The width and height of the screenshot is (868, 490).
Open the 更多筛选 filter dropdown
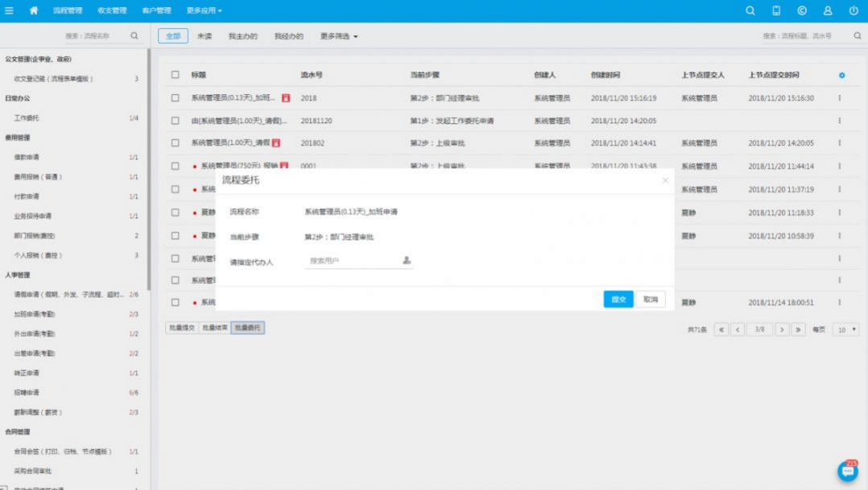[338, 36]
